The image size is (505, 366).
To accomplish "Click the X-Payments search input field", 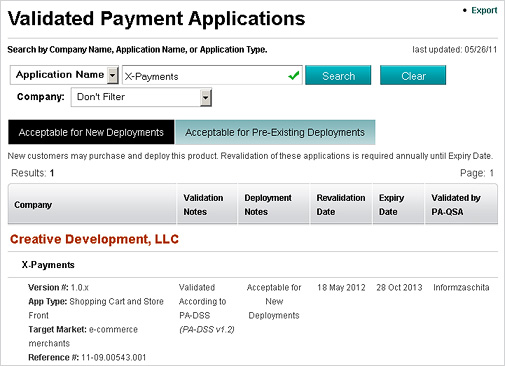I will point(212,75).
